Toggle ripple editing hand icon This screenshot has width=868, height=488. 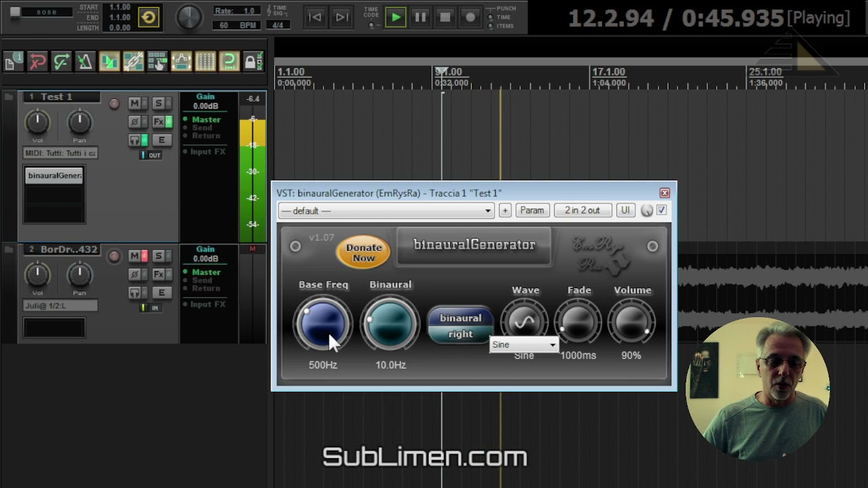point(157,62)
